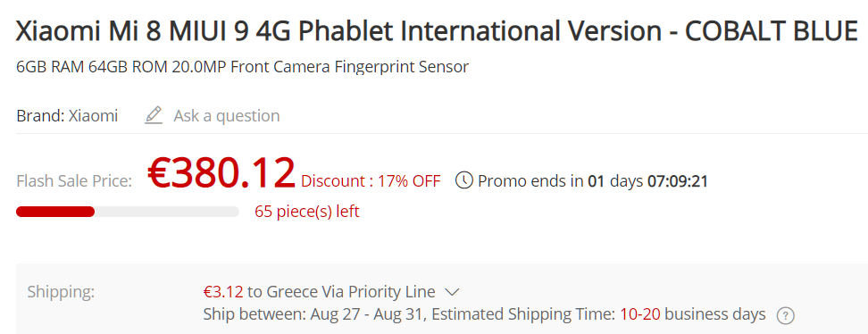Expand the shipping method chevron after Priority Line
Screen dimensions: 868x334
click(x=452, y=292)
